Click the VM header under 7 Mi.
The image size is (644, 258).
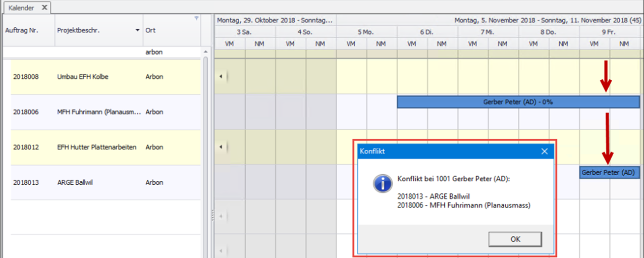click(x=473, y=44)
